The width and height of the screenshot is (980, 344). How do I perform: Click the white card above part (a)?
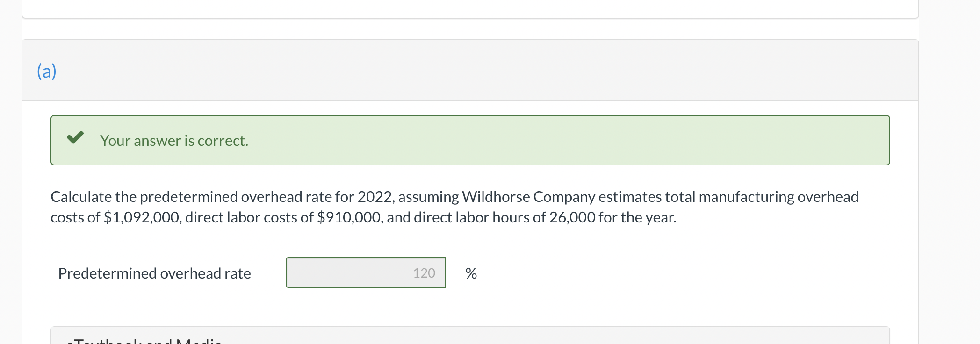[468, 8]
